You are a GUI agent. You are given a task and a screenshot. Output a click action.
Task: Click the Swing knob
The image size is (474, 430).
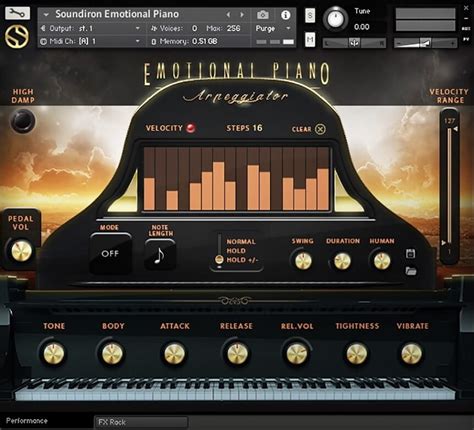click(303, 261)
